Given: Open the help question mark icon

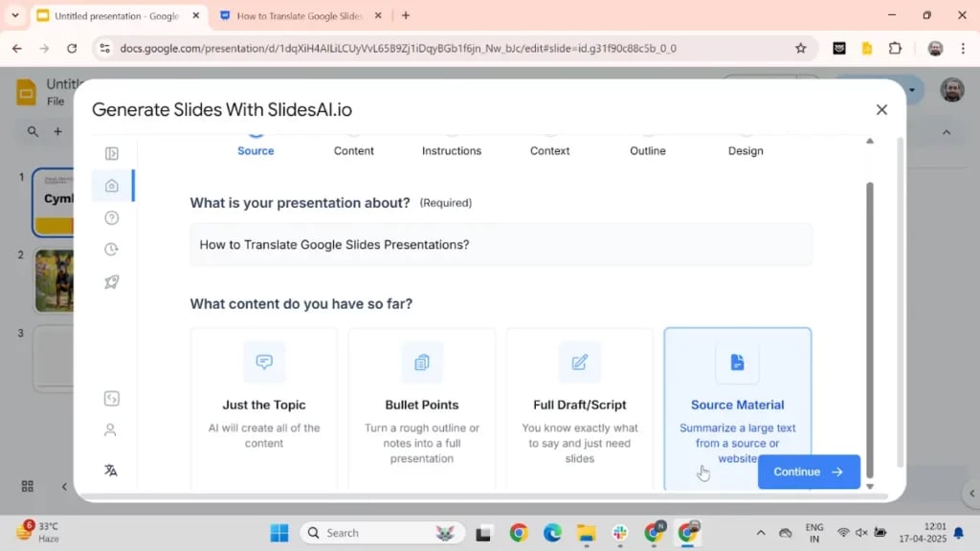Looking at the screenshot, I should click(112, 218).
